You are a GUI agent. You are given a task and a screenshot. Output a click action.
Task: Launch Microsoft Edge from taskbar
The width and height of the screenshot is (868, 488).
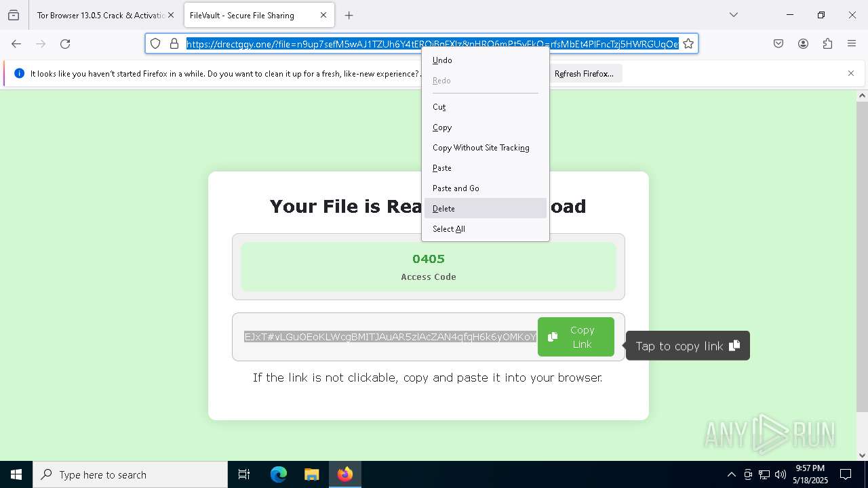point(279,474)
